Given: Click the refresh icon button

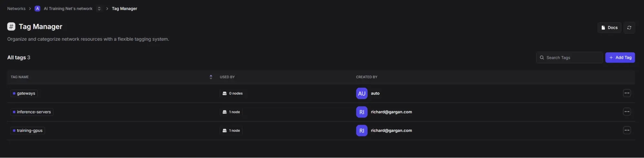Looking at the screenshot, I should click(x=629, y=28).
